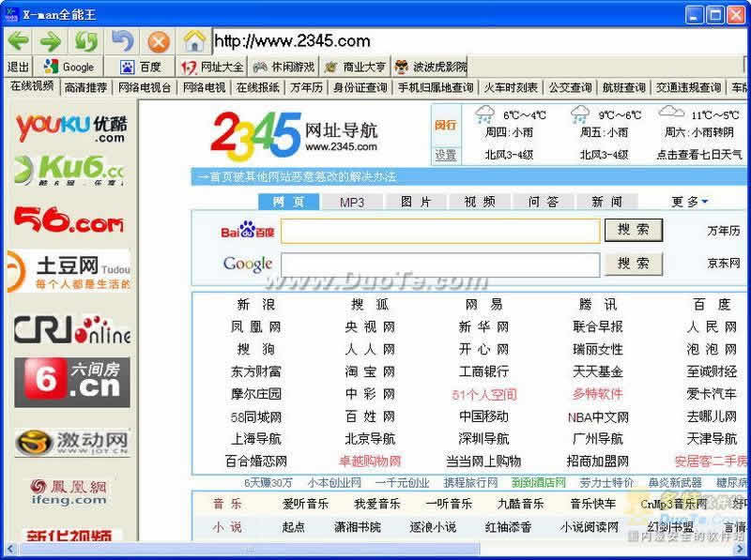The height and width of the screenshot is (560, 751).
Task: Refresh the page with green swirl icon
Action: coord(86,41)
